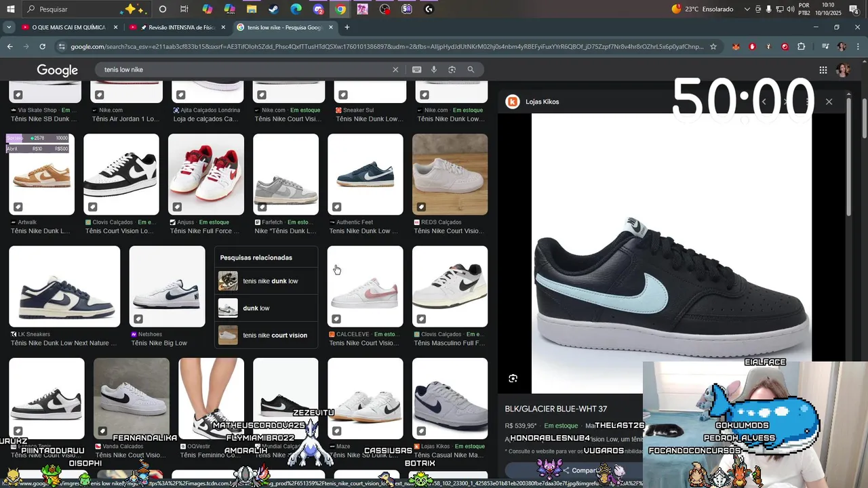Viewport: 868px width, 488px height.
Task: Select related search dunk low
Action: pyautogui.click(x=267, y=308)
